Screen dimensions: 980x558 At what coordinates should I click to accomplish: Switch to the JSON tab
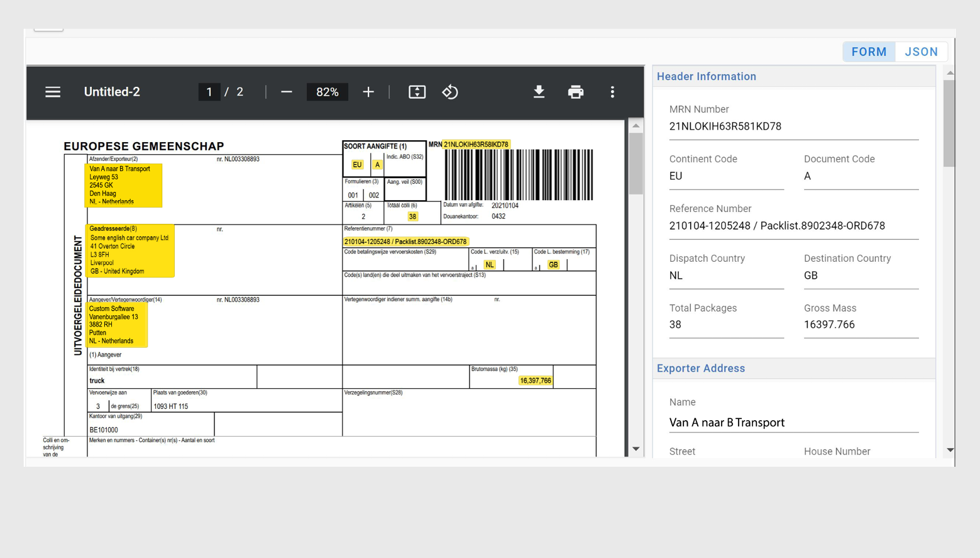tap(921, 52)
